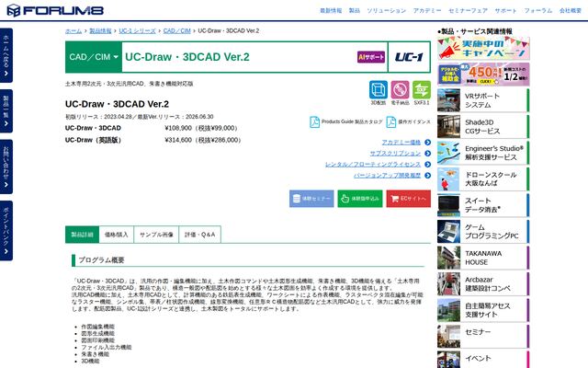Open the アカデミー価格 link
Viewport: 588px width, 368px height.
tap(401, 143)
